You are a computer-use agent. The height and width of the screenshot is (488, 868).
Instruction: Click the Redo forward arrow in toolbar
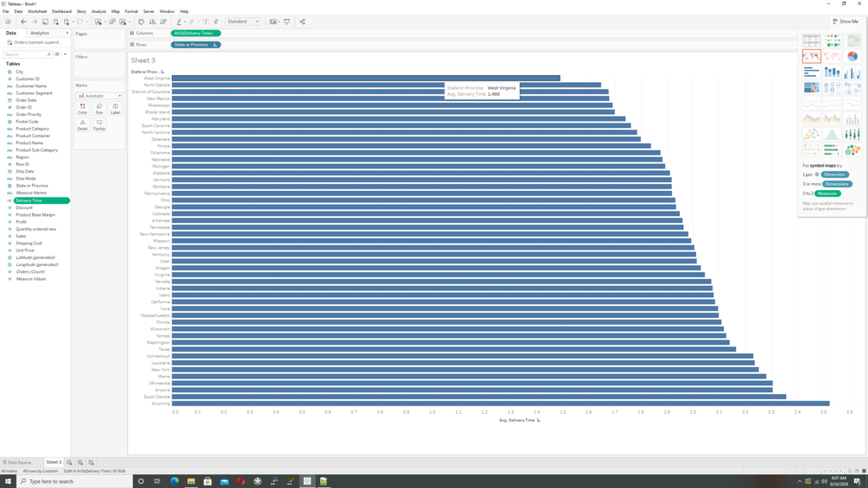click(35, 22)
